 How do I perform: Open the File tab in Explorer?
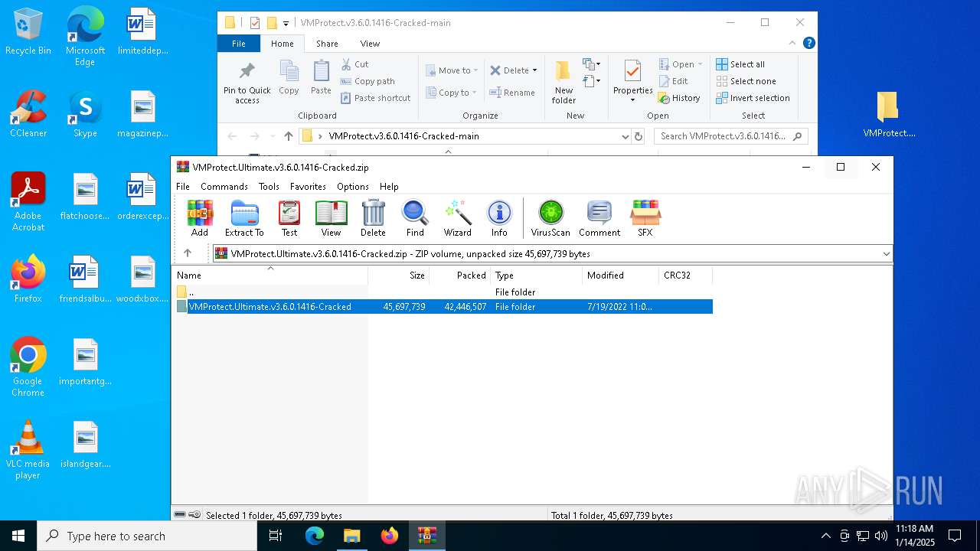[x=239, y=44]
